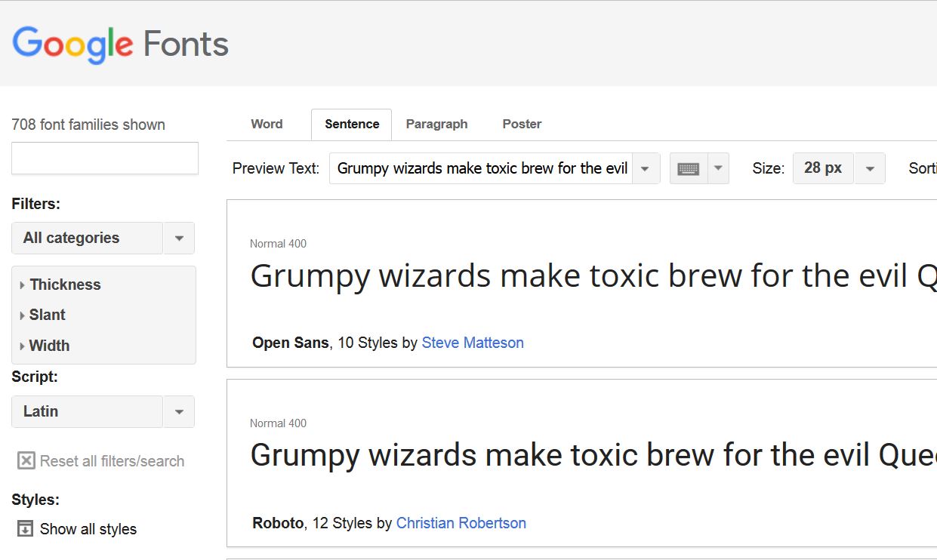
Task: Select the Sentence tab
Action: coord(352,125)
